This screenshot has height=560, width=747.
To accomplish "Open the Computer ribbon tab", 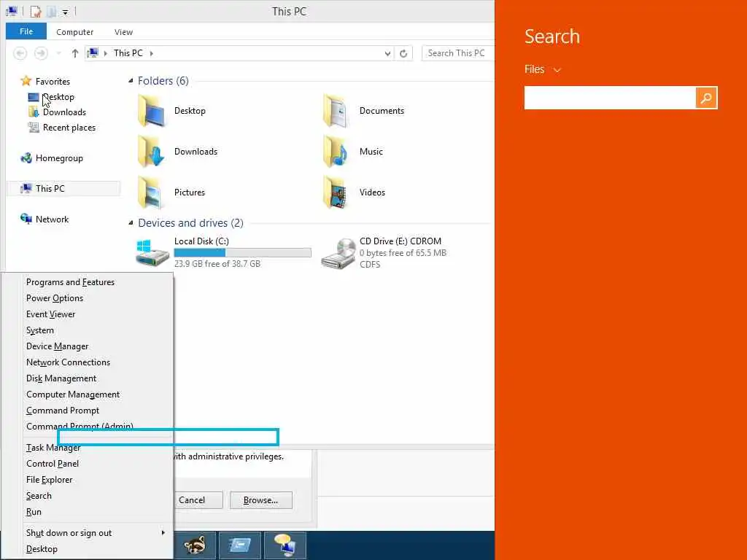I will point(75,32).
